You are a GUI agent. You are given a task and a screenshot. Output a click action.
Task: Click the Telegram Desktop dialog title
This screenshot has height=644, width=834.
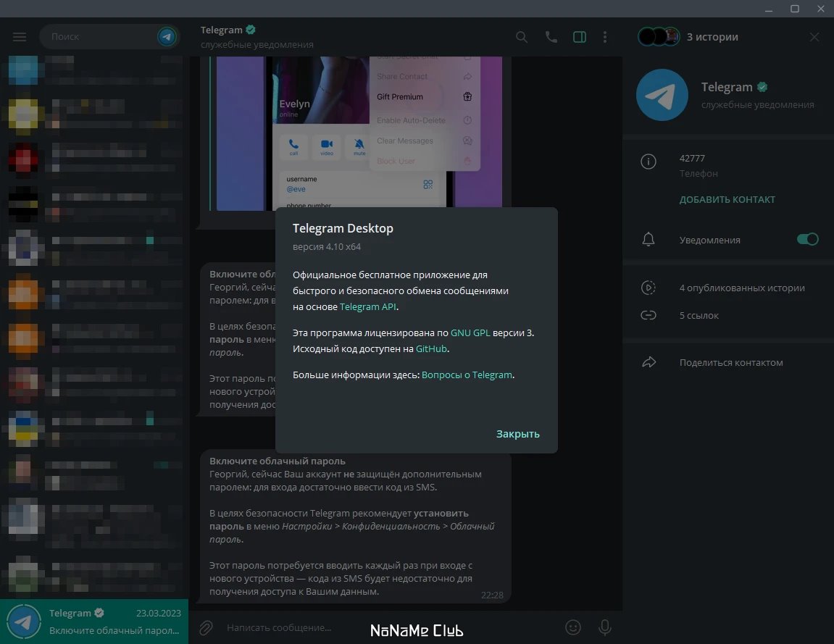pyautogui.click(x=343, y=228)
